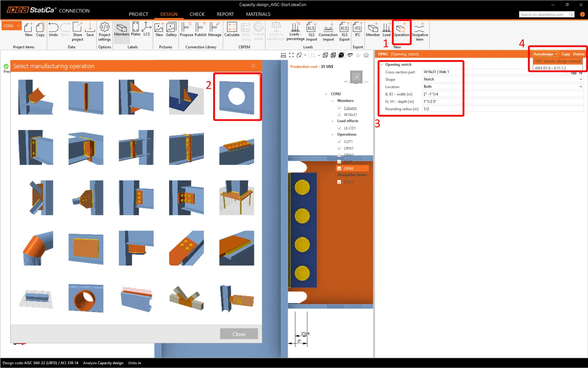Choose AWS D1.8 – 6.11.1.2 option
This screenshot has height=368, width=588.
[x=557, y=68]
